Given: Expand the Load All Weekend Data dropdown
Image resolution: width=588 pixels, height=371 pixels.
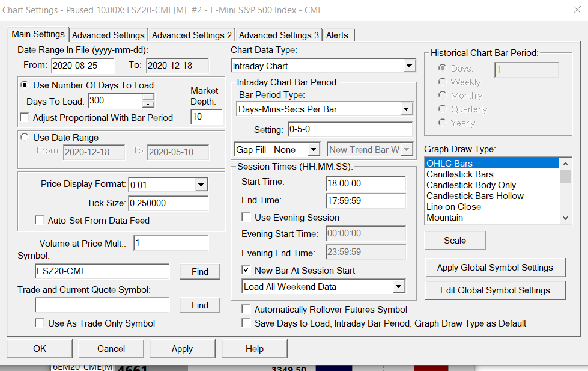Looking at the screenshot, I should pyautogui.click(x=399, y=286).
